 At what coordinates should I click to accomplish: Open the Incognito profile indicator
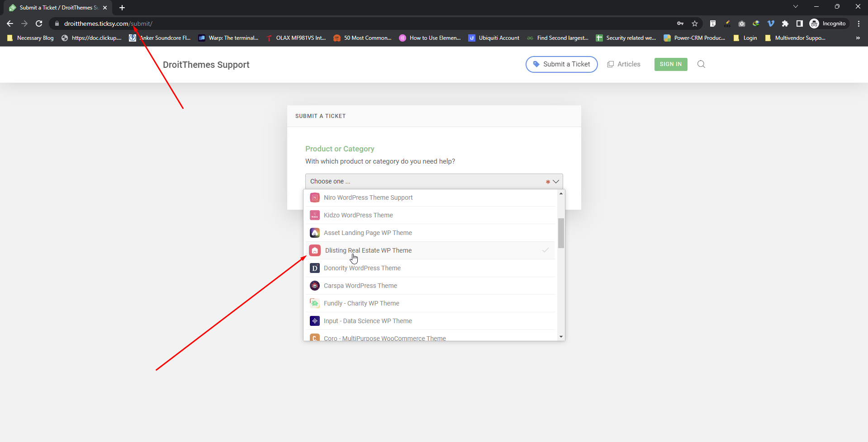point(828,24)
